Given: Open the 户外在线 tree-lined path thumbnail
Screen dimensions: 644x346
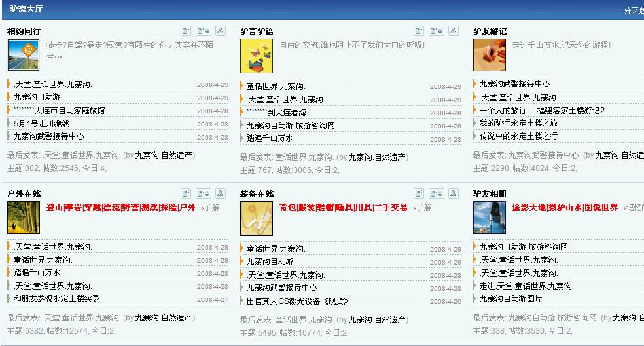Looking at the screenshot, I should (x=24, y=218).
